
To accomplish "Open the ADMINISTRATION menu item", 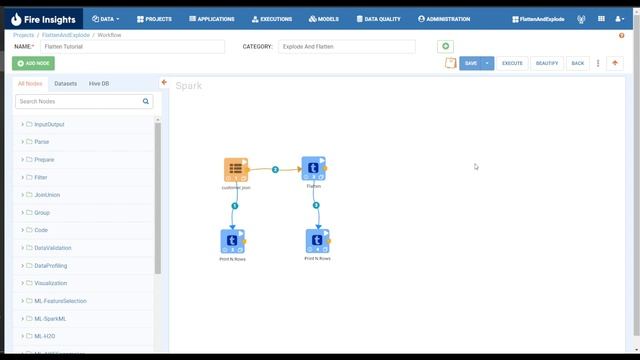I will click(x=444, y=19).
